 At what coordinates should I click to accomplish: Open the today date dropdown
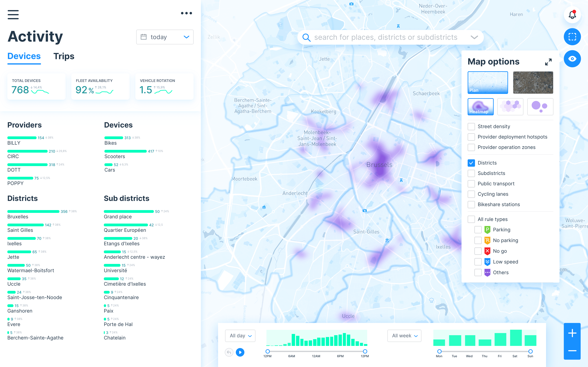165,37
